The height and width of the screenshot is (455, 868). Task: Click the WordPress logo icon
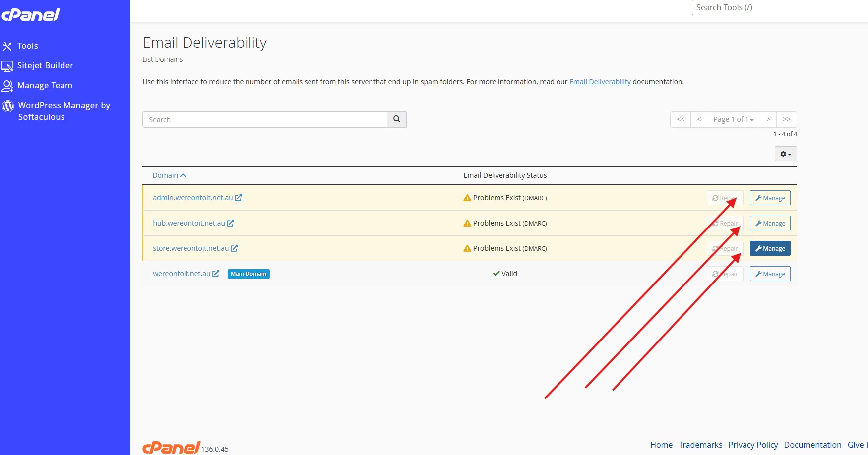[x=8, y=106]
